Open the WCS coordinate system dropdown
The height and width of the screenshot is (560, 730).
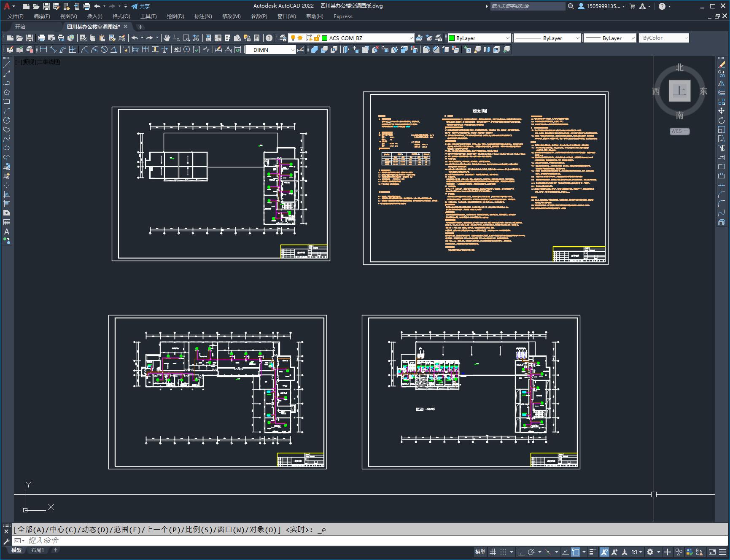click(x=679, y=131)
